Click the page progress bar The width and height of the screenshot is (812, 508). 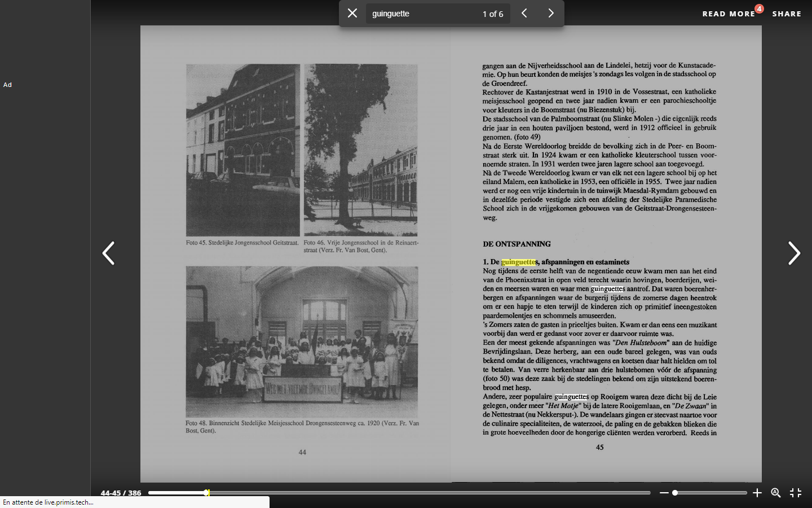coord(399,493)
